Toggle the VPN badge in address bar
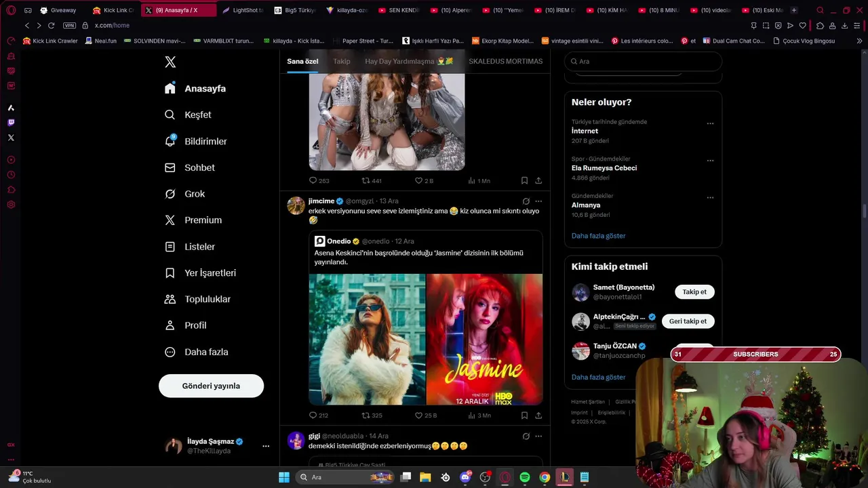This screenshot has height=488, width=868. [x=69, y=25]
